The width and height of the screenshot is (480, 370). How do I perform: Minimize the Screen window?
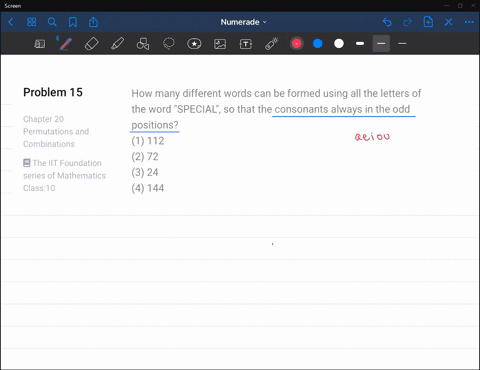tap(447, 6)
